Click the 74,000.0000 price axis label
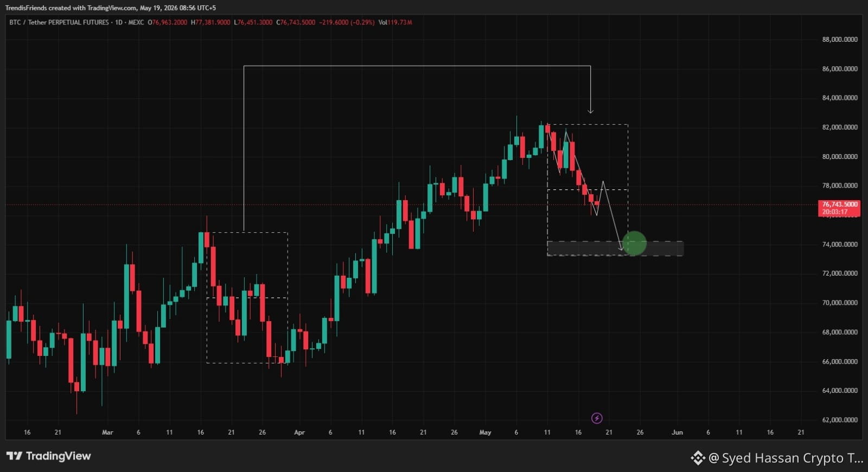The height and width of the screenshot is (472, 868). pyautogui.click(x=840, y=245)
